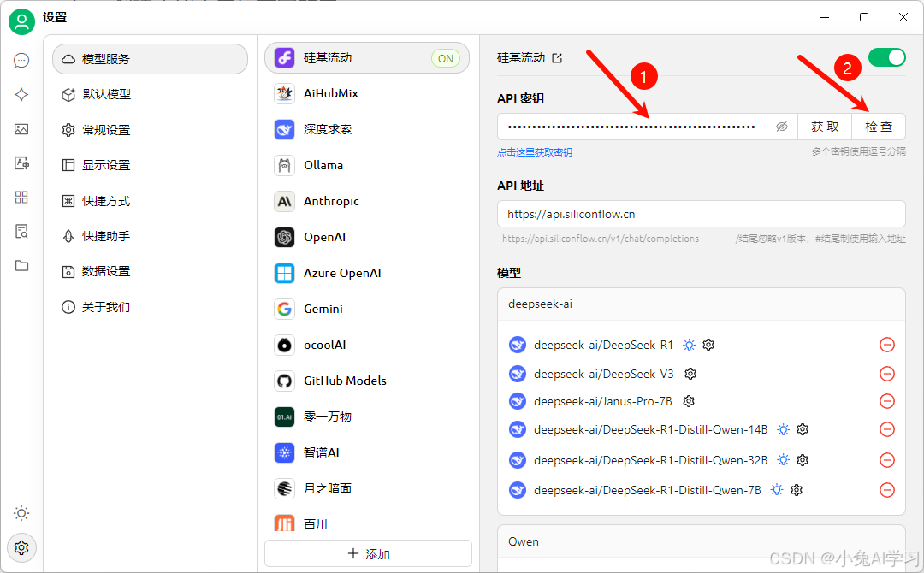Switch theme with the sun icon
The image size is (924, 573).
click(21, 513)
